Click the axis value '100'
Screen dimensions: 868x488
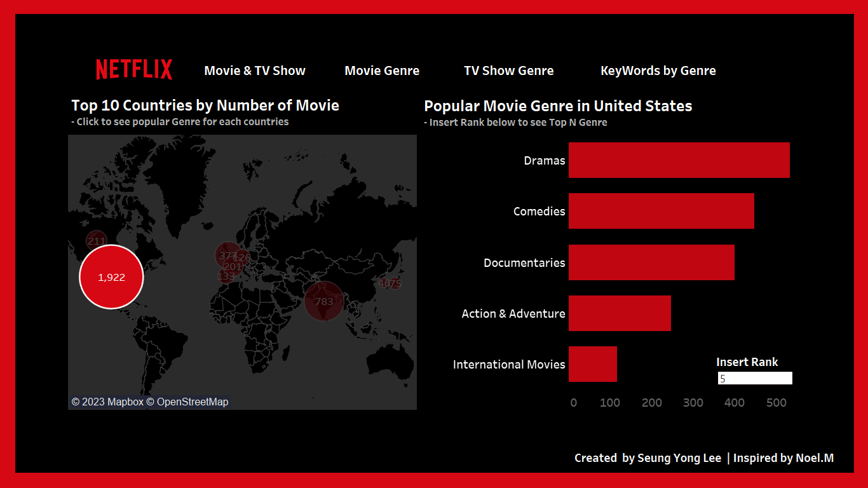coord(610,402)
